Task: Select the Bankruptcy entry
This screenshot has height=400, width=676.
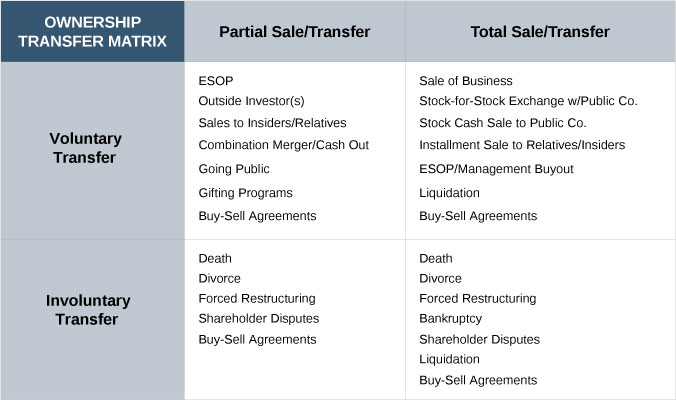Action: pos(450,319)
